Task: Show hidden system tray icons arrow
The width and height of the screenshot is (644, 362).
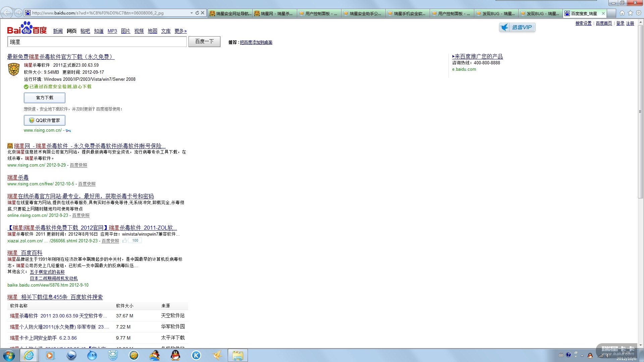Action: 582,355
